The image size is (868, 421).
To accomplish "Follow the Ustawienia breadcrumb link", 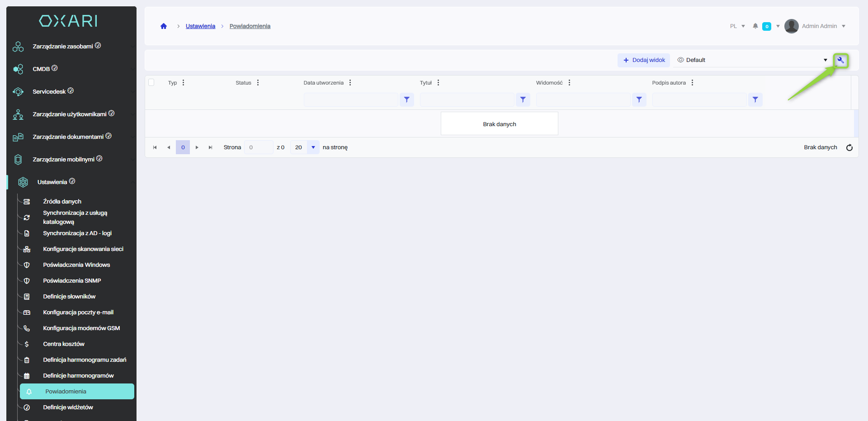I will pos(200,26).
